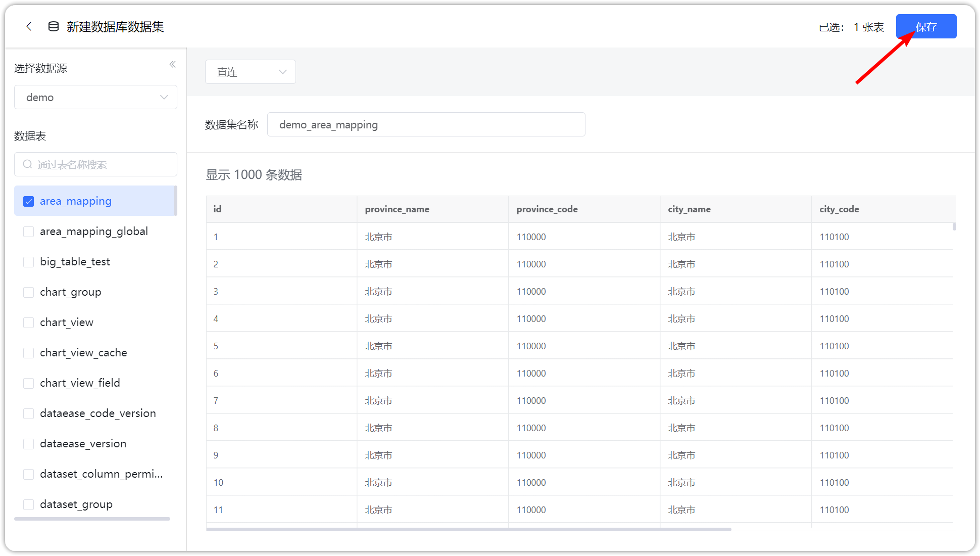Select the big_table_test table entry

[75, 262]
